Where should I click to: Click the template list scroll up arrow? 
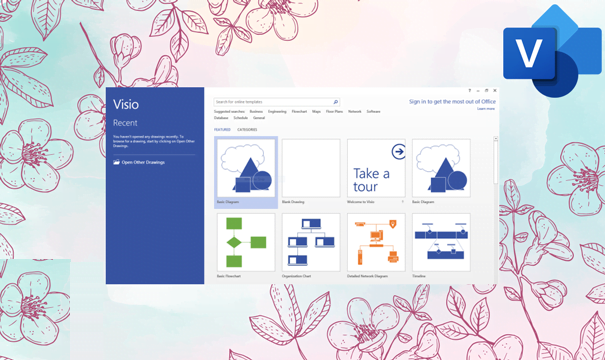click(495, 138)
